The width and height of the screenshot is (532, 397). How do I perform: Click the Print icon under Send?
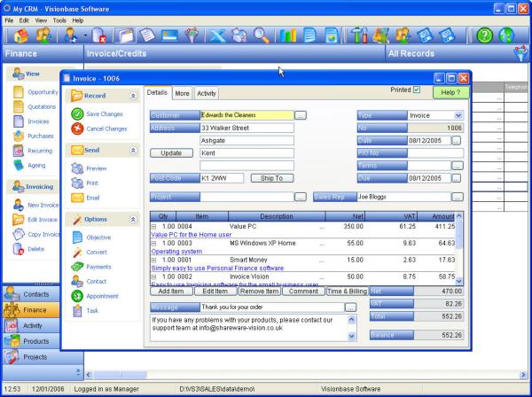[77, 183]
